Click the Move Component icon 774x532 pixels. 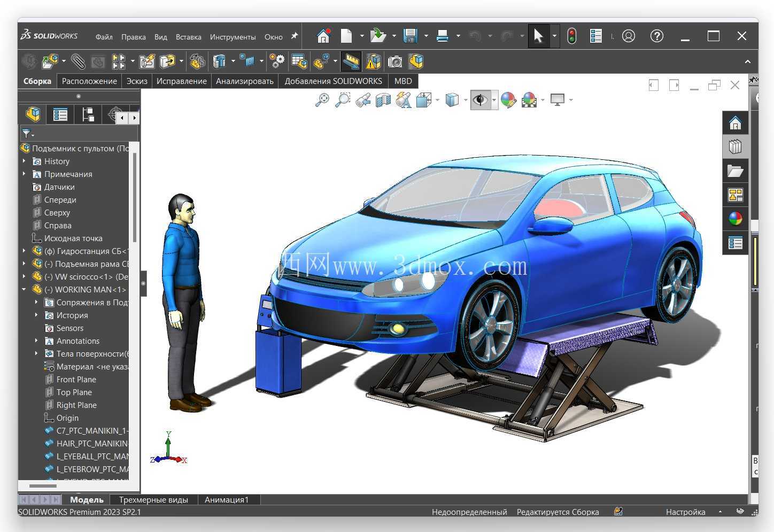pos(167,61)
